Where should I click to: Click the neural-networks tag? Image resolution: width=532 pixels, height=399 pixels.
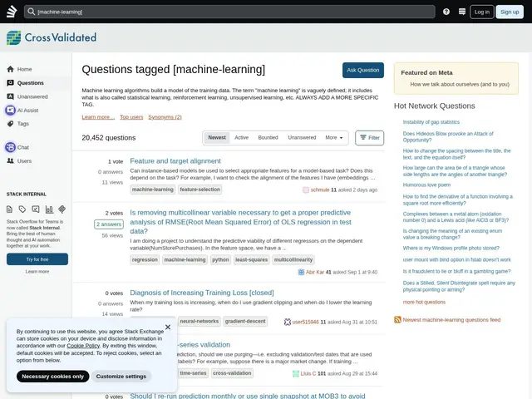(199, 322)
